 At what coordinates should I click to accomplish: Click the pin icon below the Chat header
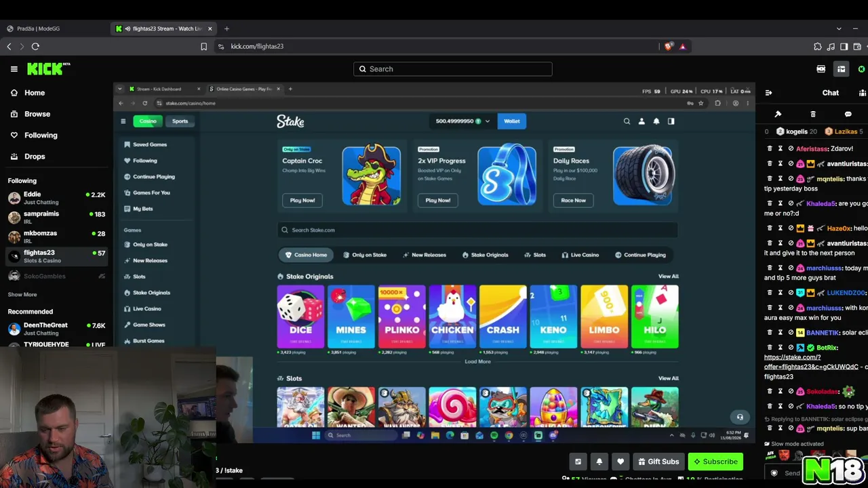778,114
